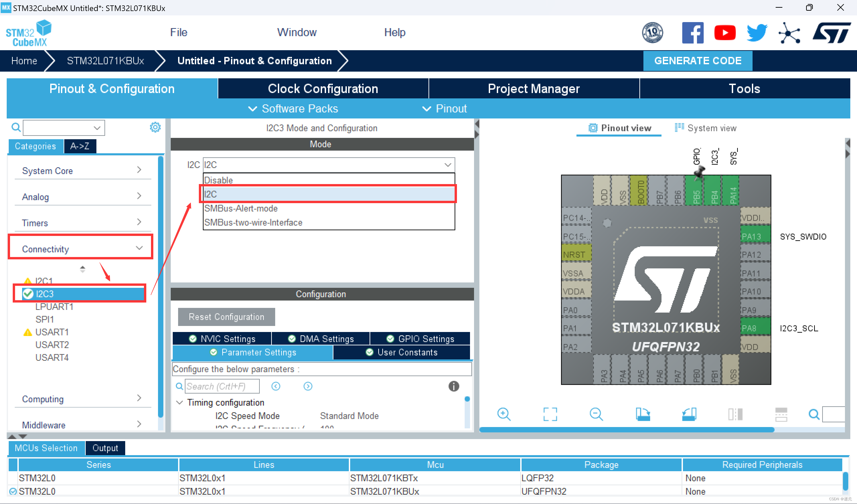This screenshot has height=504, width=857.
Task: Choose SMBus-two-wire-Interface from the list
Action: pyautogui.click(x=328, y=222)
